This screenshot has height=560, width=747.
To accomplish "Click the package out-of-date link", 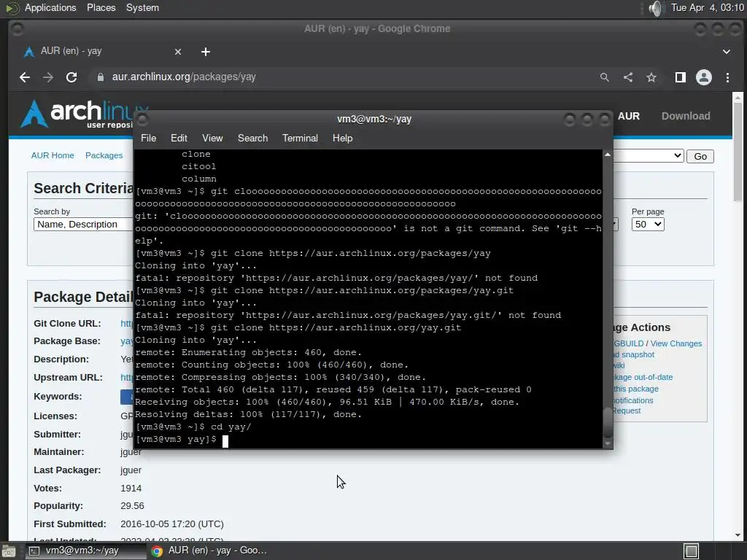I will click(x=642, y=377).
